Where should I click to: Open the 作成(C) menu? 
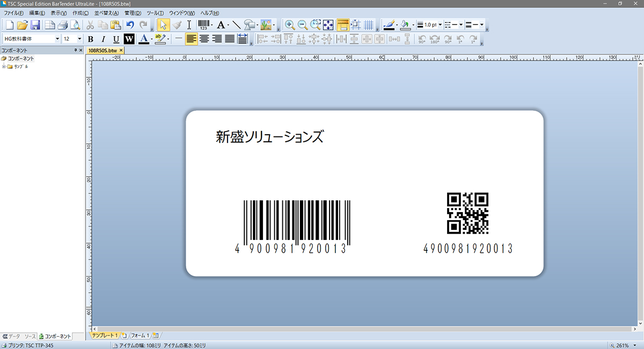[80, 13]
